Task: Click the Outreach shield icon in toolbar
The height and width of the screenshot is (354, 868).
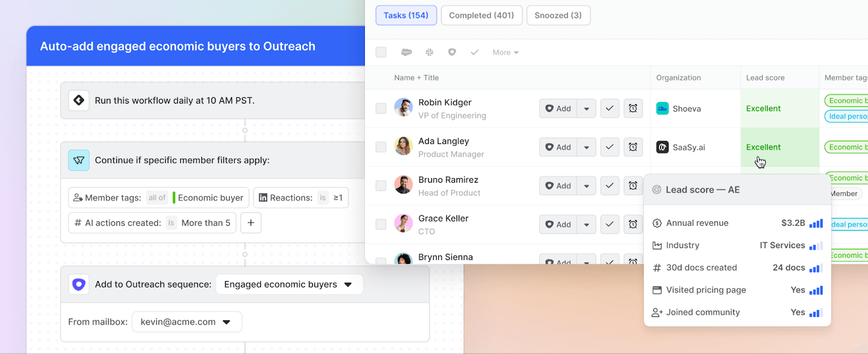Action: coord(452,52)
